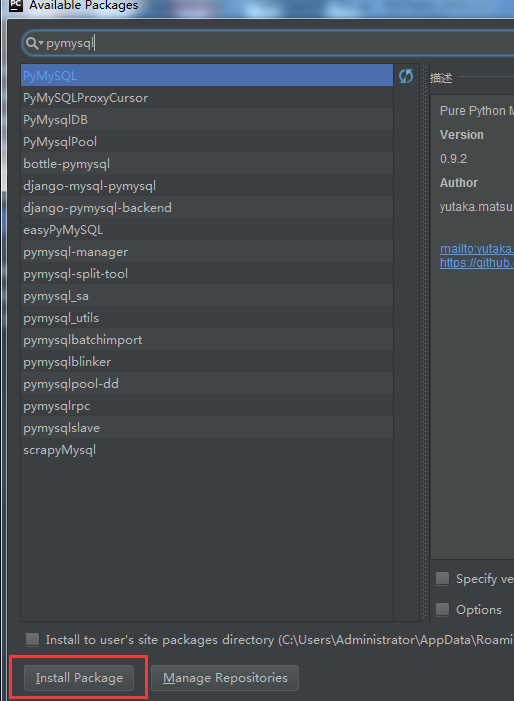Click the Install Package button
This screenshot has height=701, width=514.
point(79,678)
